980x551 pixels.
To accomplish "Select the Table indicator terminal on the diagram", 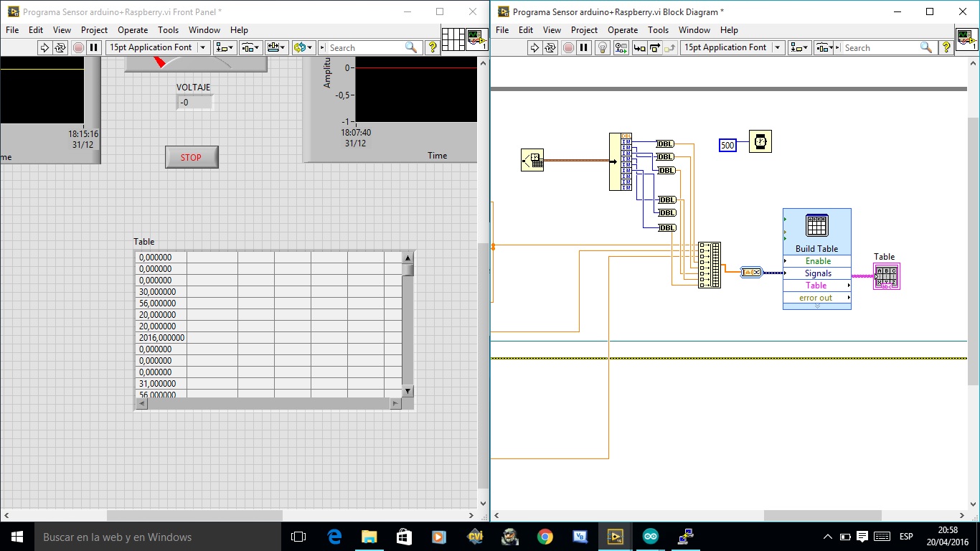I will click(885, 276).
